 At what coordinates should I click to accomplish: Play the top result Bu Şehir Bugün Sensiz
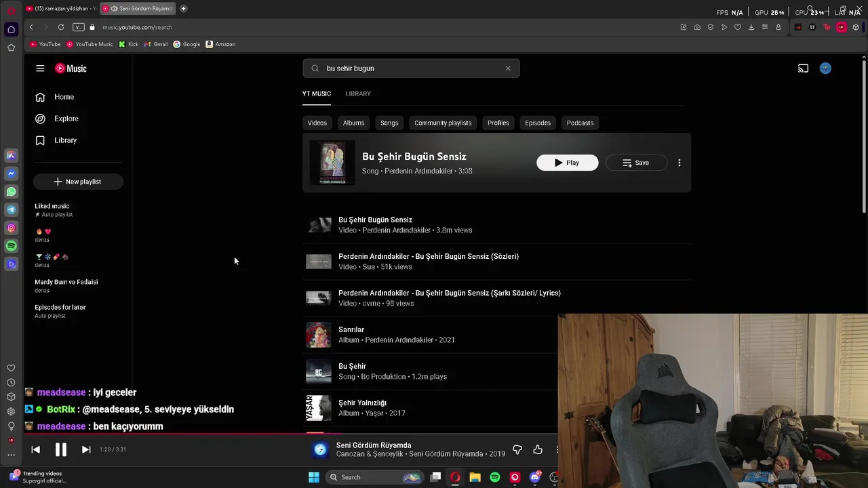coord(568,163)
